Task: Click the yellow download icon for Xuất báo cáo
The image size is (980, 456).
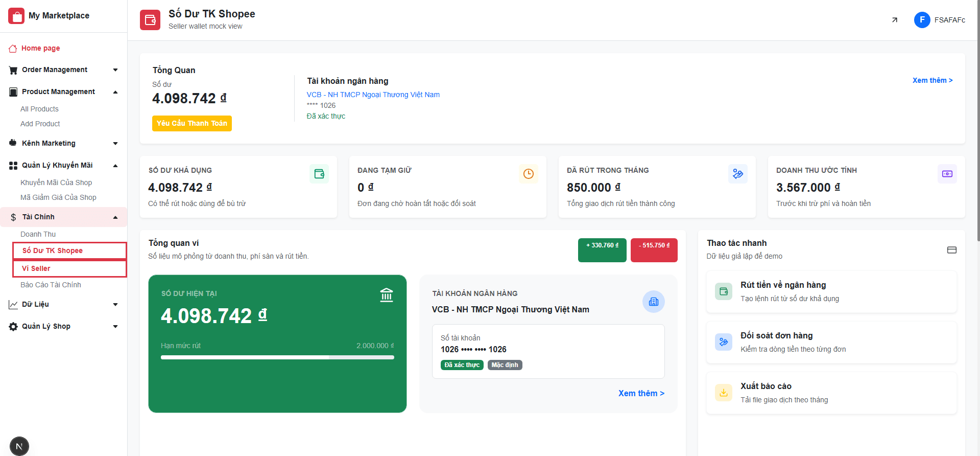Action: pos(724,393)
